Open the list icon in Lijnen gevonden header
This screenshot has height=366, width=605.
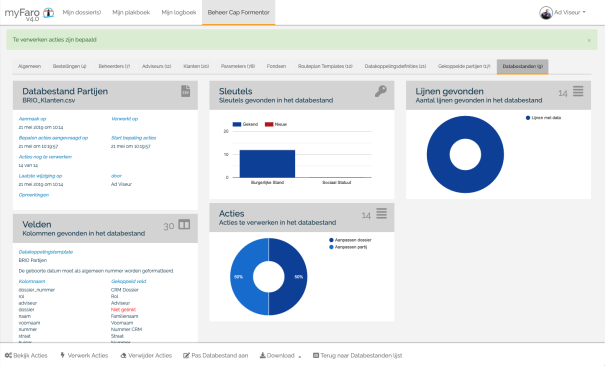578,91
